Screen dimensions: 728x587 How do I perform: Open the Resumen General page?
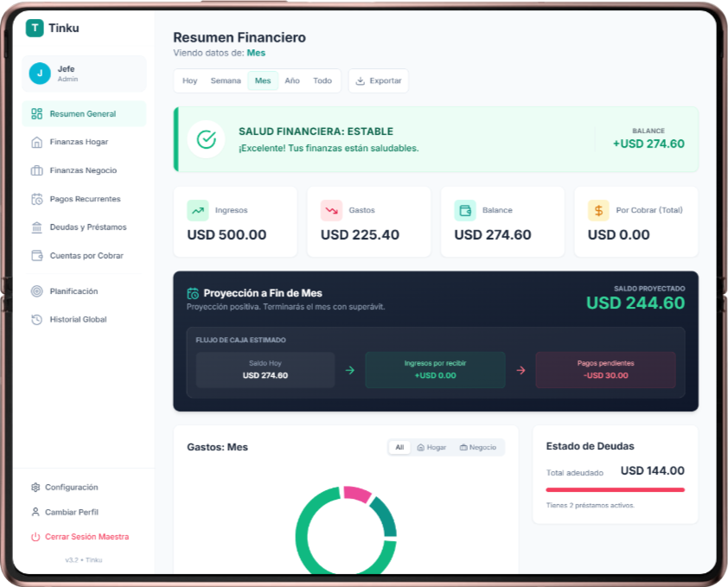coord(84,114)
